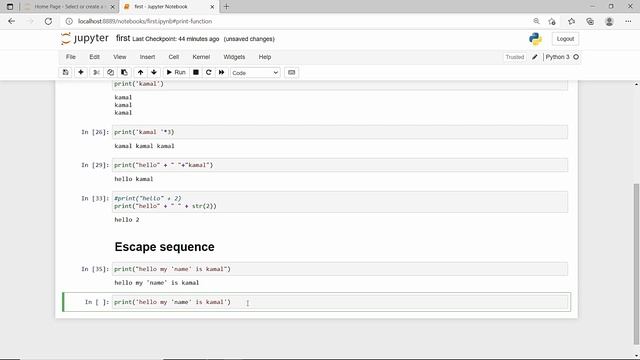Image resolution: width=640 pixels, height=360 pixels.
Task: Move selected cell up arrow
Action: (x=140, y=72)
